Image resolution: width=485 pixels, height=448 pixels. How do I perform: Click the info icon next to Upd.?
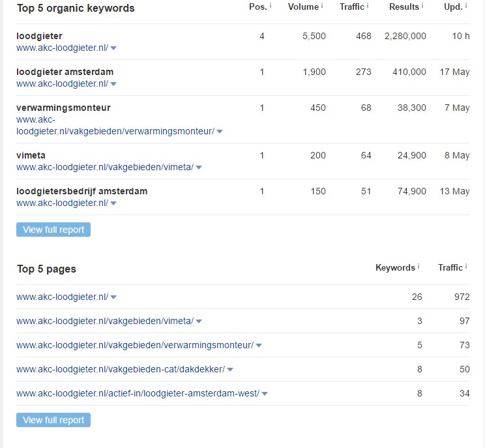pos(466,7)
